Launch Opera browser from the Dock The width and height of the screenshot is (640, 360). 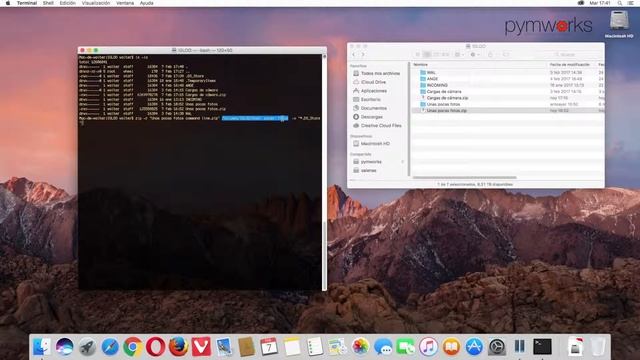(156, 347)
